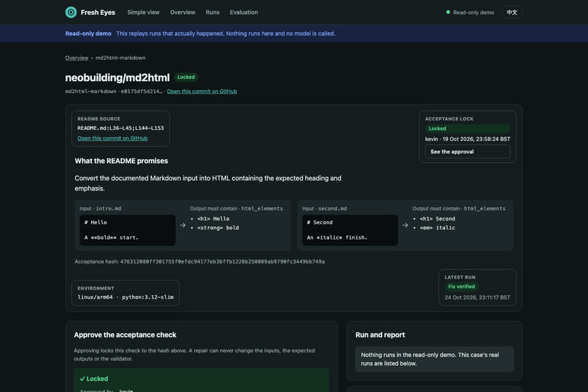Go to the Overview navigation tab
Screen dimensions: 588x392
click(182, 12)
